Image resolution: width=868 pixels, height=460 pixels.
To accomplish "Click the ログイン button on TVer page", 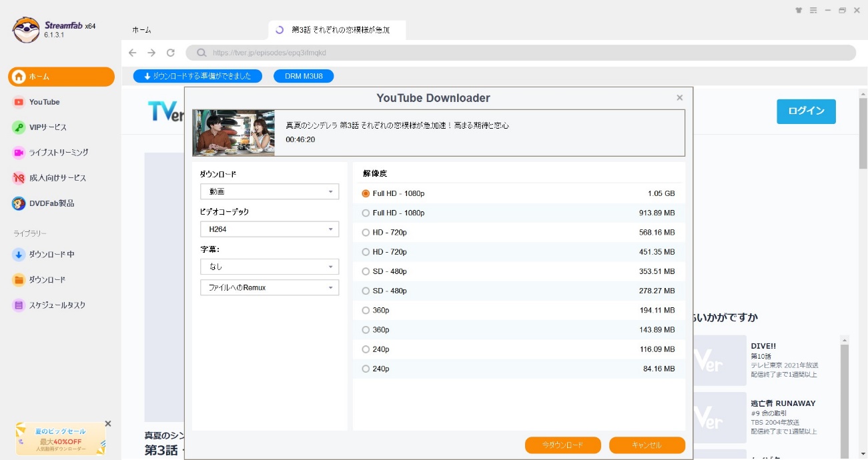I will 806,111.
